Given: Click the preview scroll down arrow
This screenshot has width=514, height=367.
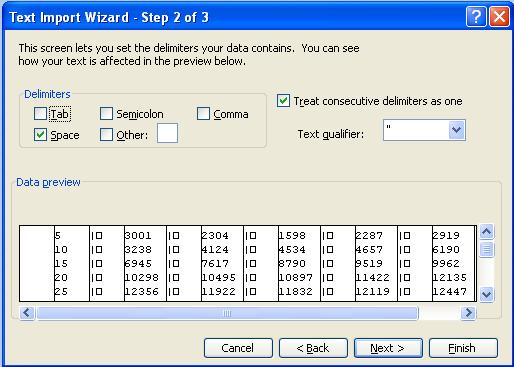Looking at the screenshot, I should coord(486,294).
